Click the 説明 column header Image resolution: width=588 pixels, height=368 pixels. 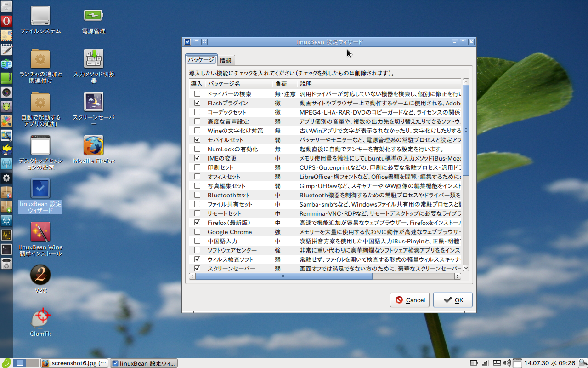[x=379, y=84]
